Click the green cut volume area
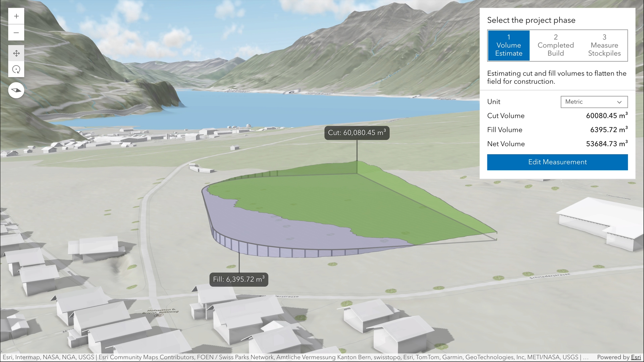This screenshot has width=644, height=362. (x=335, y=201)
